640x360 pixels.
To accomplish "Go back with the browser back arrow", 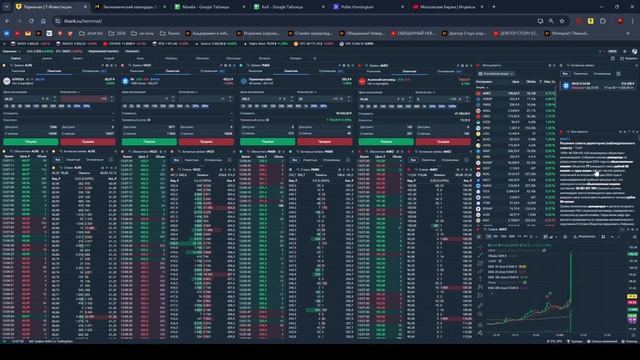I will (8, 21).
